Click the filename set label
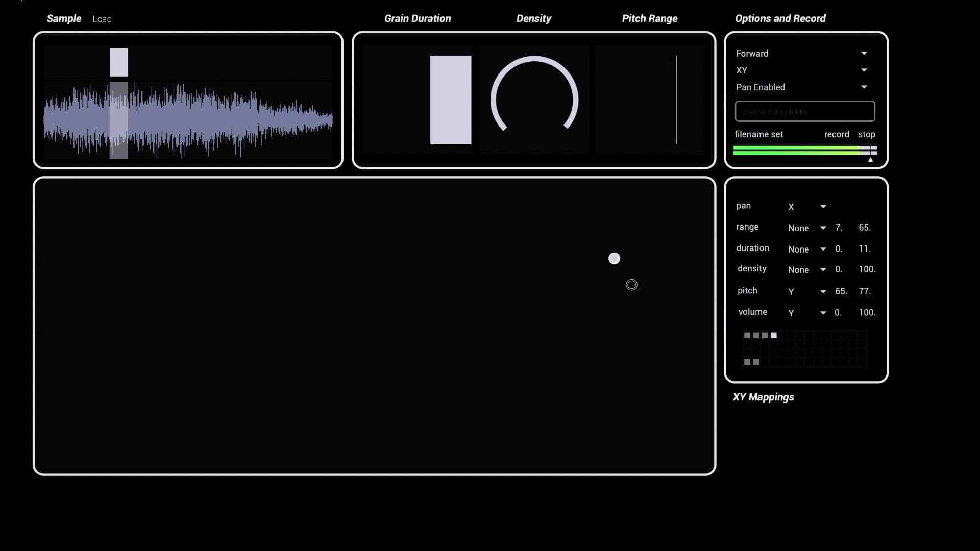 pyautogui.click(x=758, y=134)
